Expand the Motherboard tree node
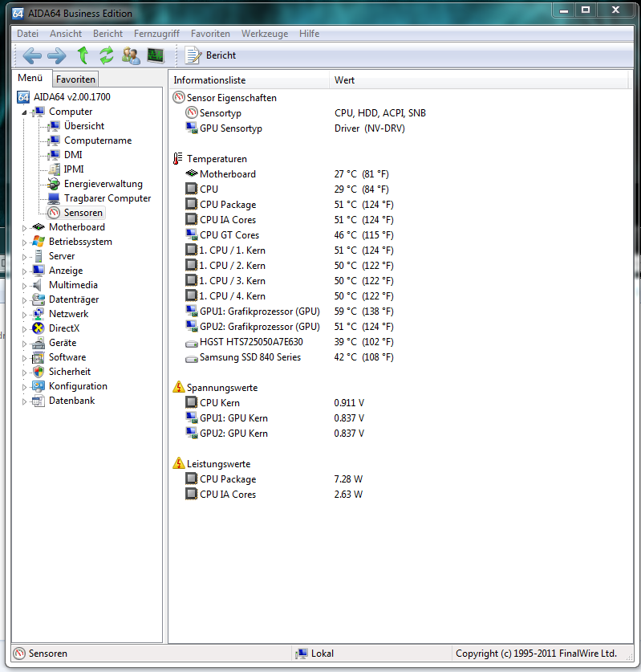 coord(24,228)
